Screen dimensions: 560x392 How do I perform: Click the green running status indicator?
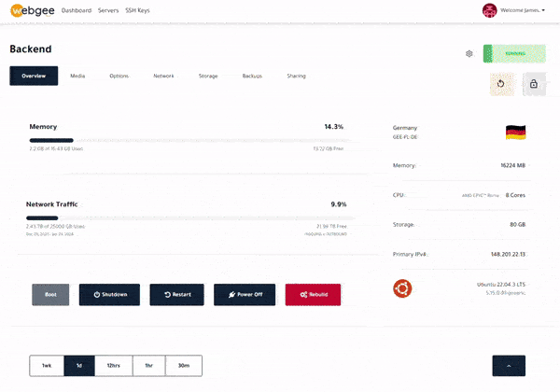[514, 53]
